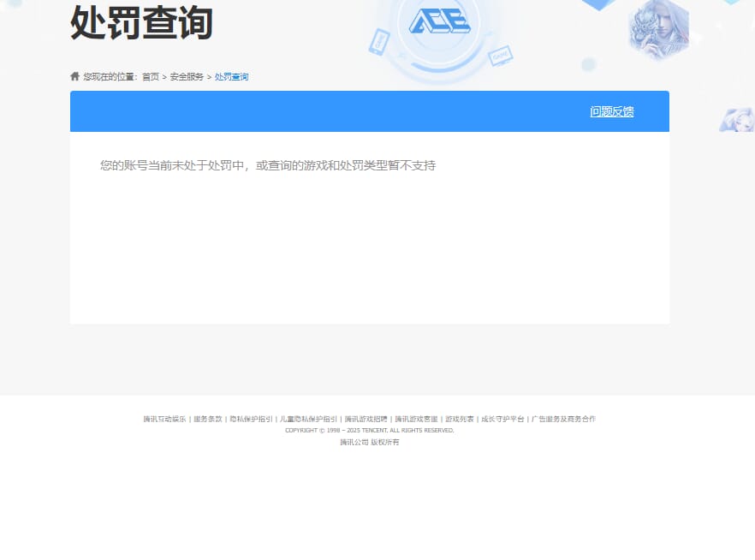Screen dimensions: 755x560
Task: Browse the 游戏列表 game list
Action: click(460, 419)
